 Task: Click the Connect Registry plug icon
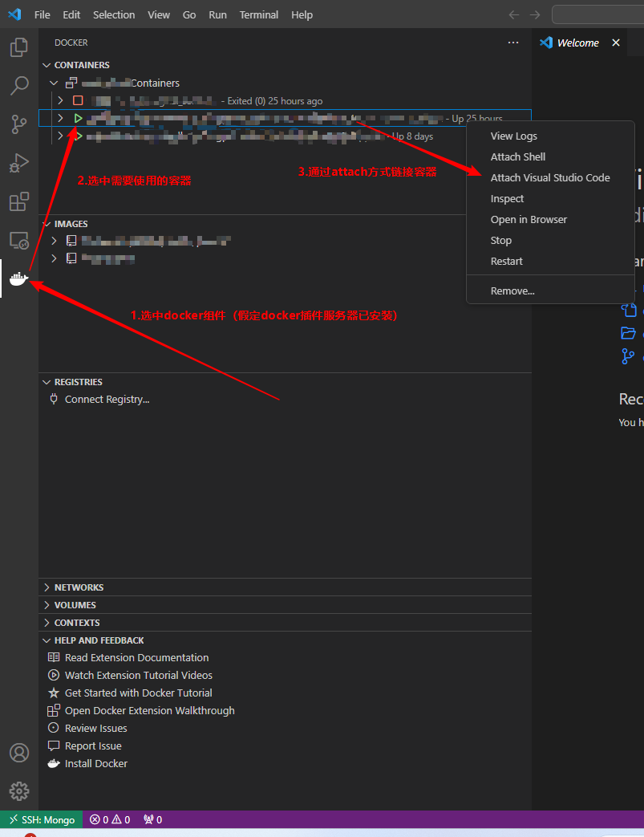pyautogui.click(x=54, y=399)
